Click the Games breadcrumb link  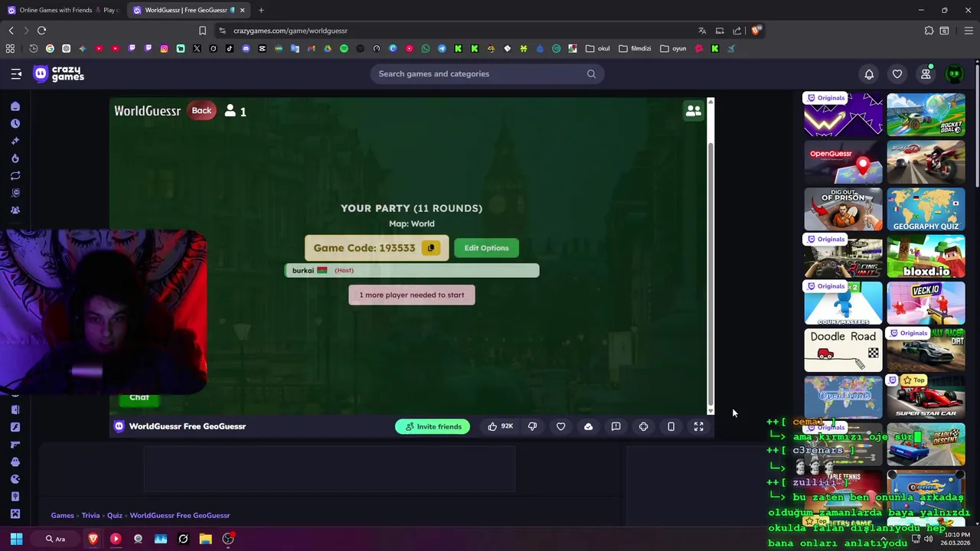[x=62, y=516]
